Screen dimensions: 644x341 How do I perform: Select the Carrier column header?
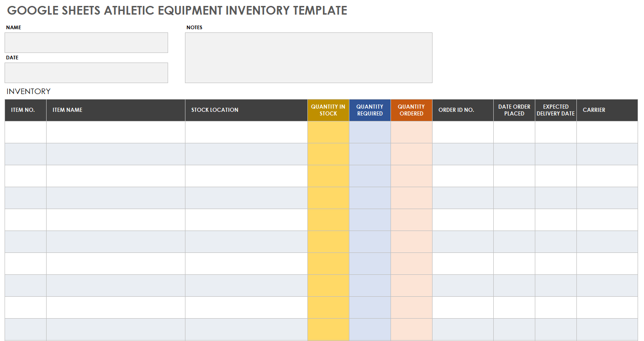[607, 110]
